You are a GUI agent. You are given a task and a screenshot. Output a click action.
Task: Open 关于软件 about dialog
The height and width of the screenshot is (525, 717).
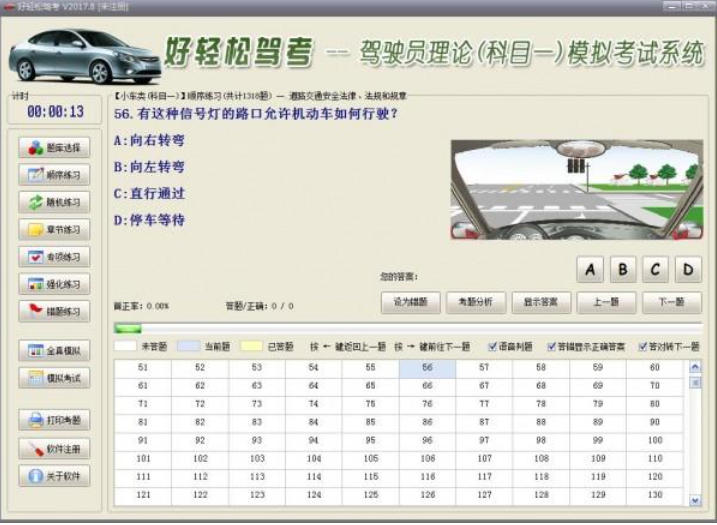point(54,475)
